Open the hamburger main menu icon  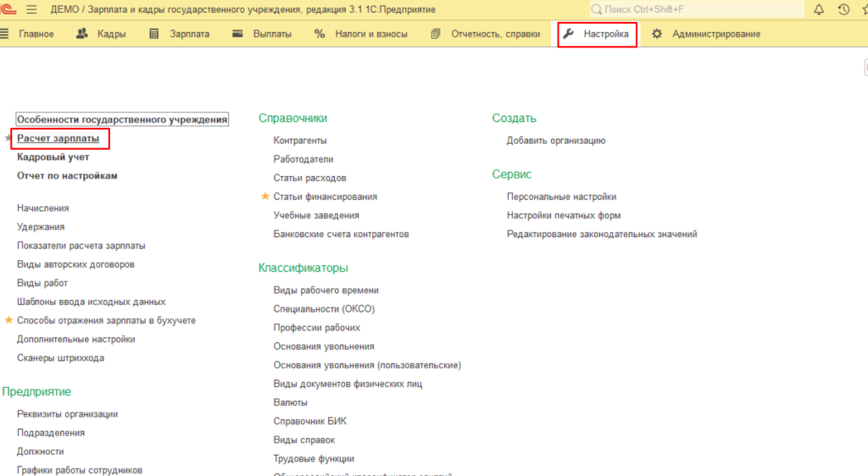tap(32, 9)
